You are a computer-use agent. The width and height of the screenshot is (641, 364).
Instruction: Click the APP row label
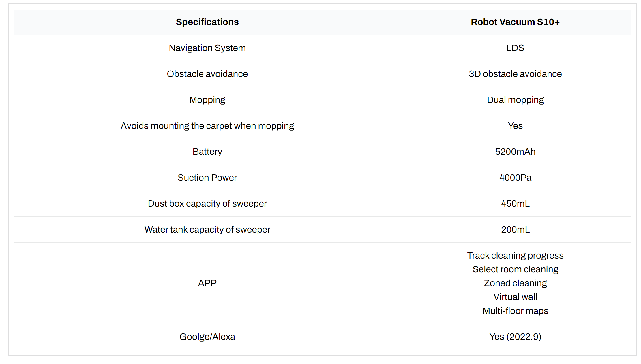click(x=207, y=283)
